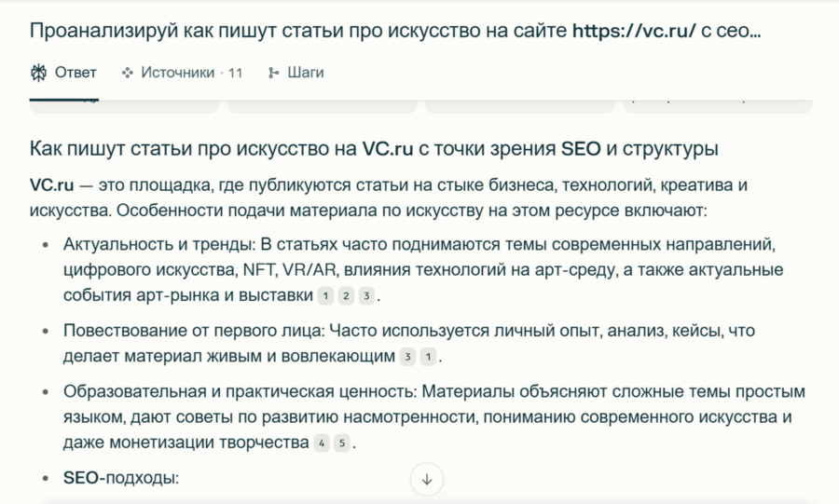This screenshot has height=504, width=839.
Task: Click the 'SEO-подходы:' bullet text
Action: point(120,478)
